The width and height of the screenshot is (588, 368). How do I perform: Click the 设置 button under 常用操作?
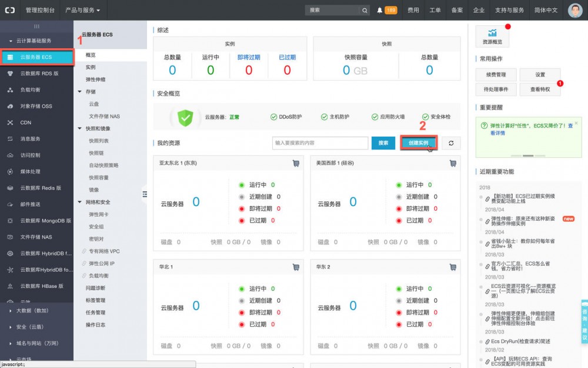click(540, 75)
